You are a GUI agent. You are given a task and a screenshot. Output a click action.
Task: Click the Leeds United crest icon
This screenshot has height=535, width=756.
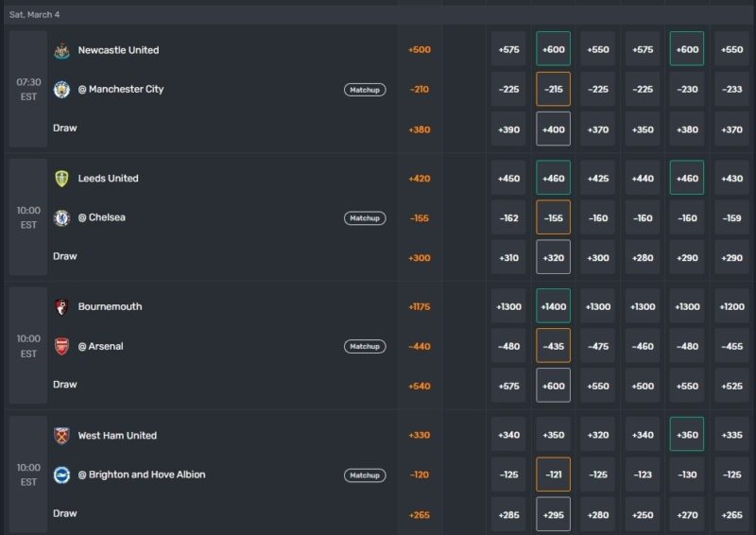(x=61, y=179)
